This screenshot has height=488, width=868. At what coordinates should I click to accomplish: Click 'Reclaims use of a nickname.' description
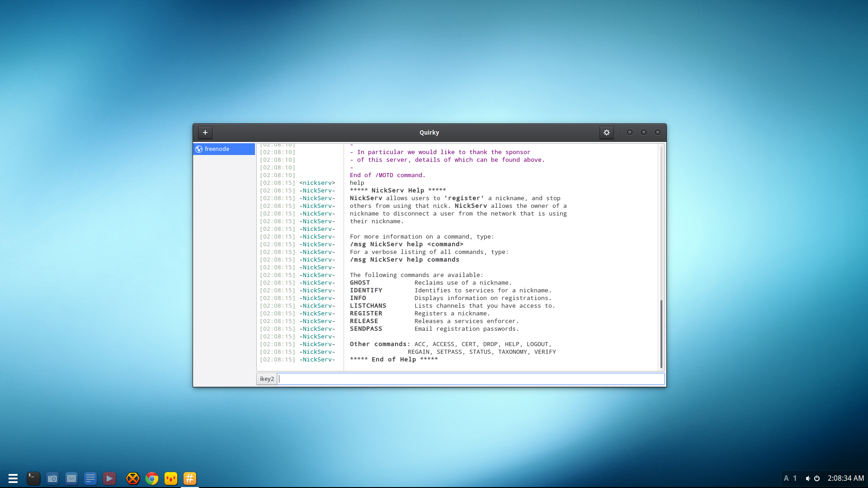(463, 283)
